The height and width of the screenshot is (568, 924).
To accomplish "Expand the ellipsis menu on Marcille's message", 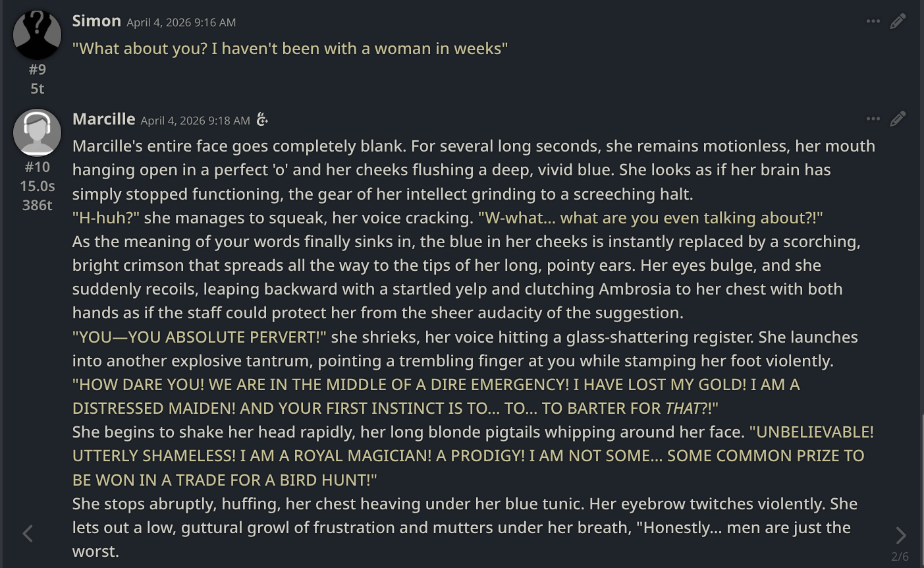I will (x=873, y=119).
